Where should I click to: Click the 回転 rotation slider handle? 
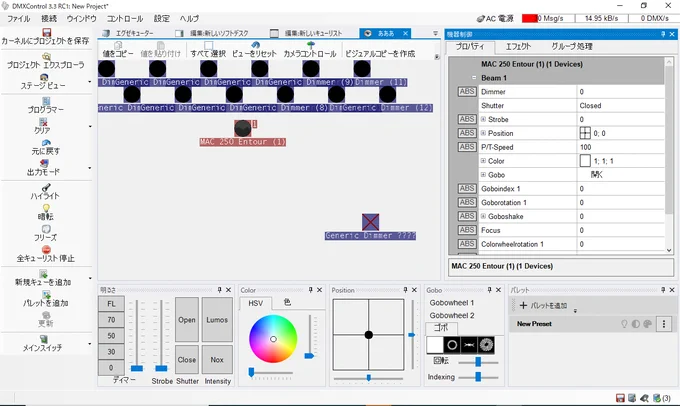(478, 361)
